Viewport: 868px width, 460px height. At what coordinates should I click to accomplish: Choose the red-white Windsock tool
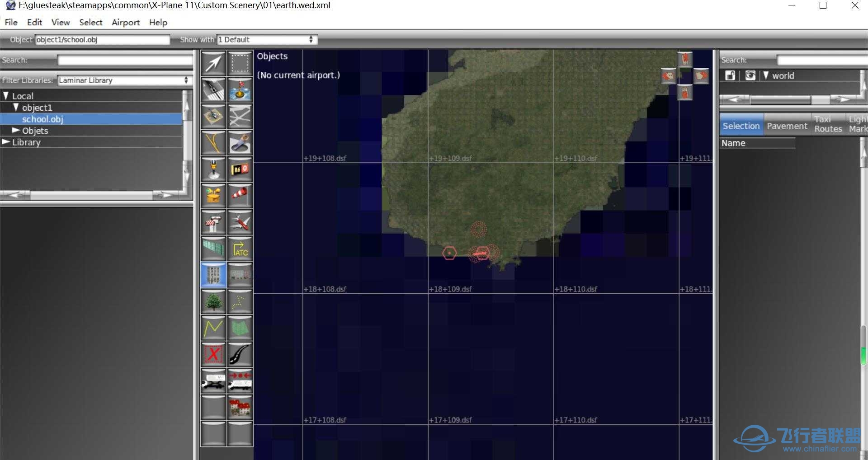pyautogui.click(x=240, y=195)
